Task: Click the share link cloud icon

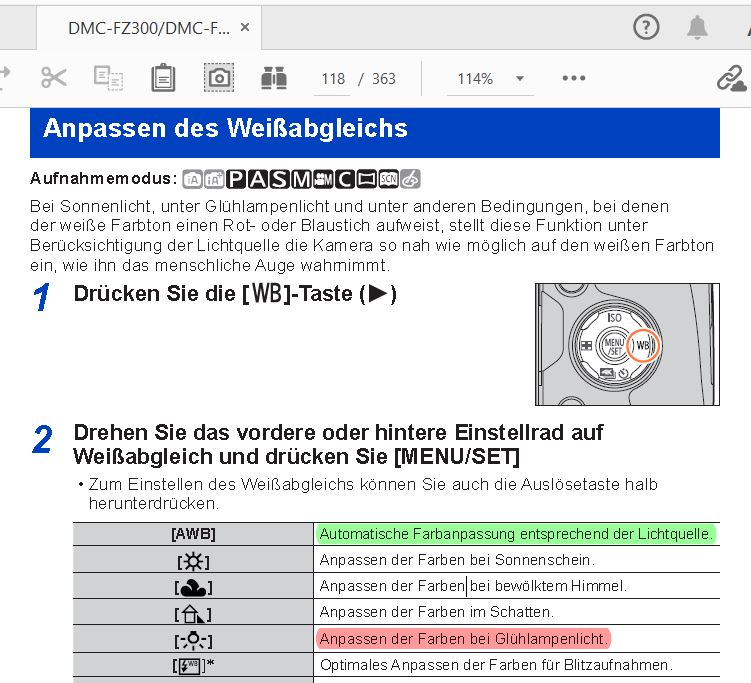Action: (x=731, y=79)
